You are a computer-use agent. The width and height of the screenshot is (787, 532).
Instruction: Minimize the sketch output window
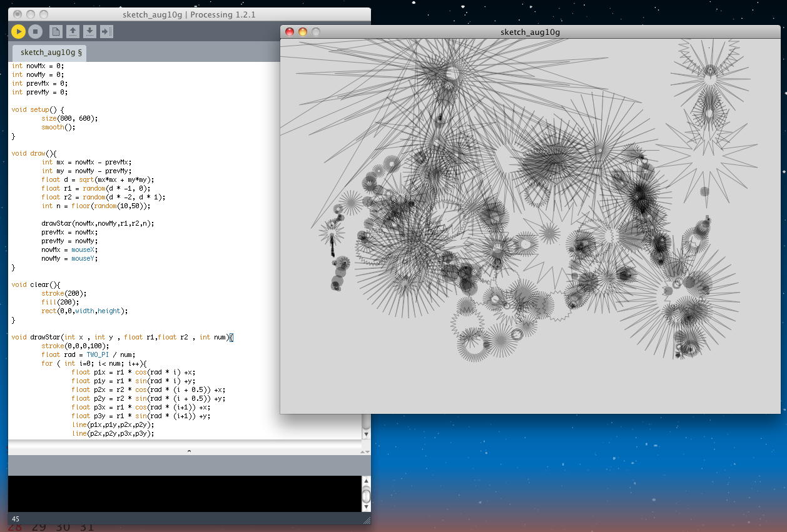pyautogui.click(x=302, y=32)
